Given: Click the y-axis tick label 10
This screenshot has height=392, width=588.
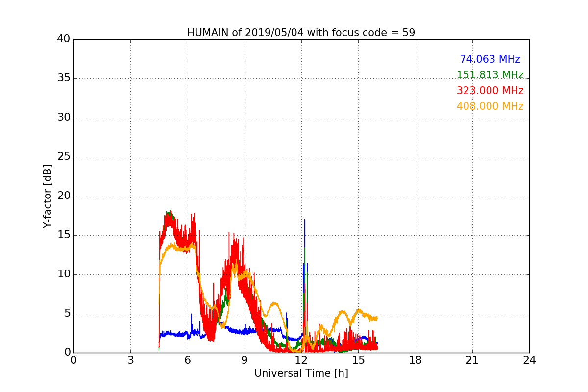Looking at the screenshot, I should pos(64,274).
